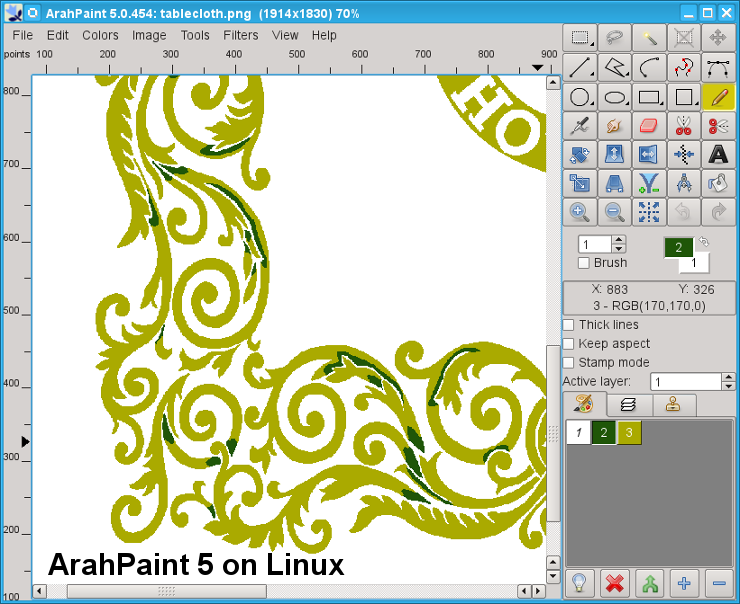Select the magic wand tool
Viewport: 740px width, 604px height.
649,38
